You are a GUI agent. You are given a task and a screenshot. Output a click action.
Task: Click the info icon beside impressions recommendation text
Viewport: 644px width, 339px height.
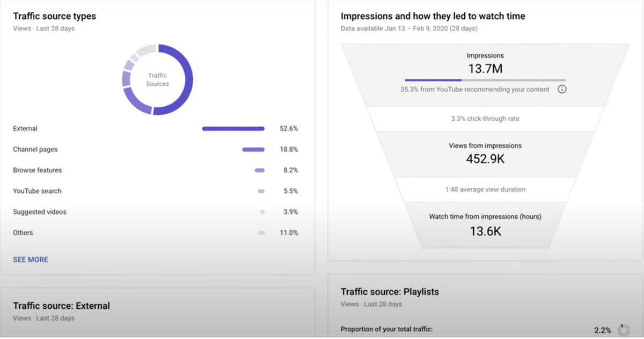(x=561, y=89)
